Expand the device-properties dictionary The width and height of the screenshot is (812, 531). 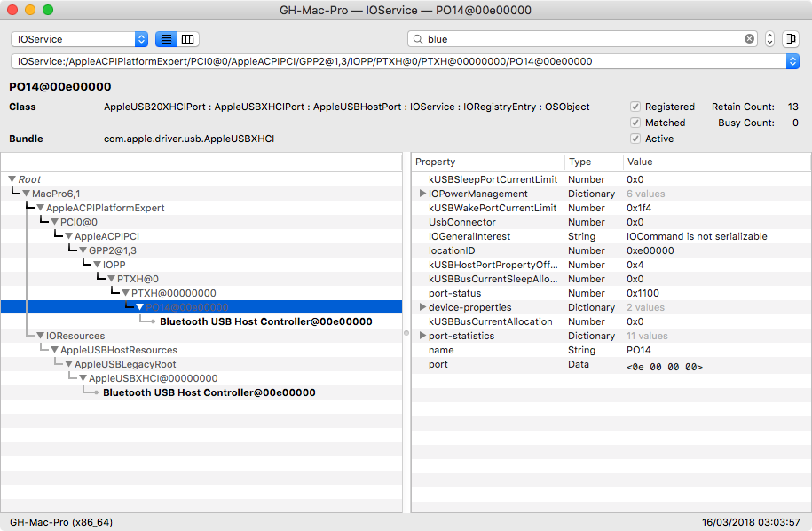[422, 307]
